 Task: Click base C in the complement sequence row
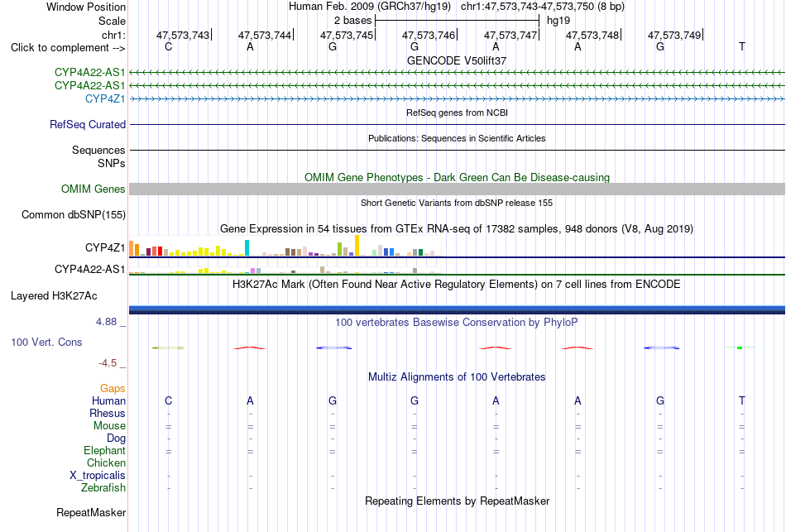[169, 46]
